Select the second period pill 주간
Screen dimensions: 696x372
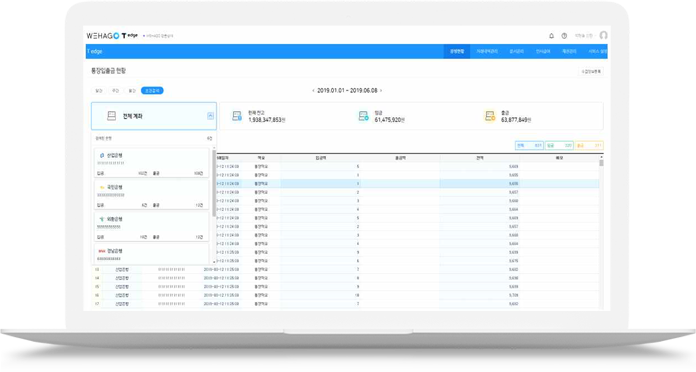point(115,91)
